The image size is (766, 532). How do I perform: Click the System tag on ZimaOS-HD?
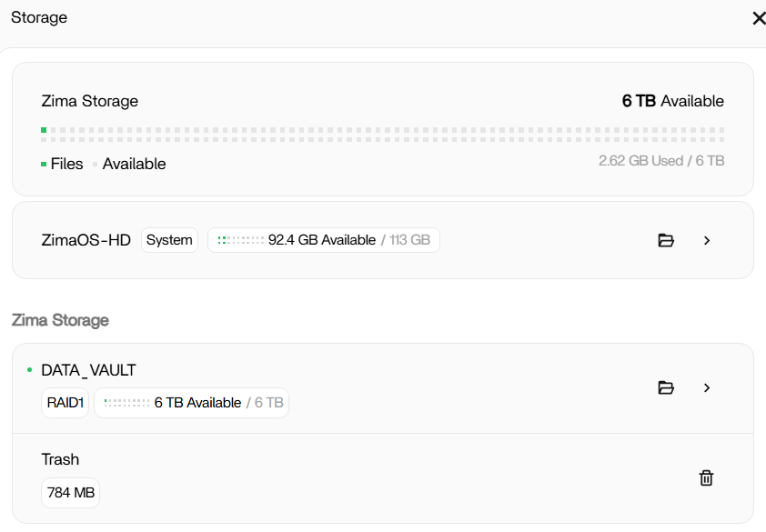pos(169,240)
